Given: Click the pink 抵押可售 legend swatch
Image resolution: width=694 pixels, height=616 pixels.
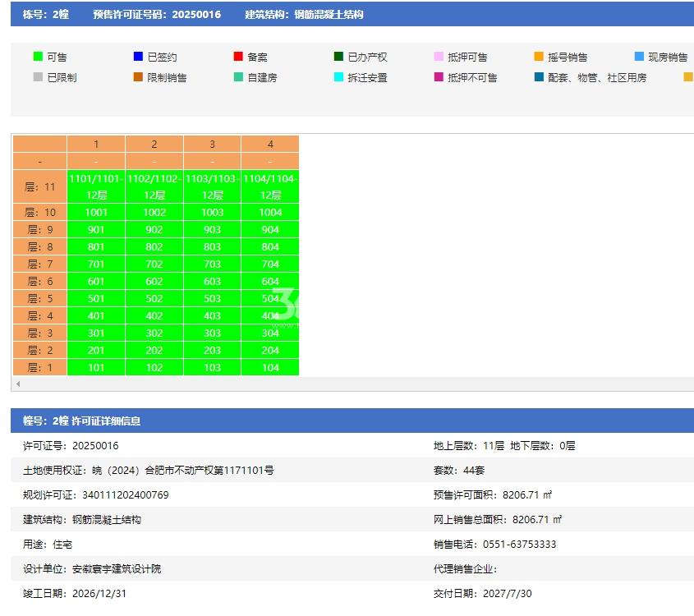Looking at the screenshot, I should click(439, 56).
